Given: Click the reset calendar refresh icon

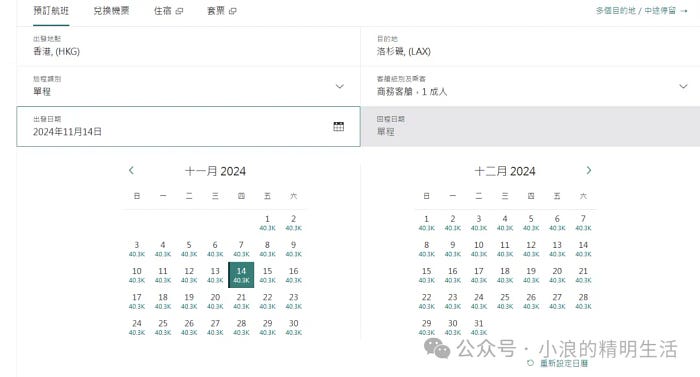Looking at the screenshot, I should pyautogui.click(x=530, y=363).
